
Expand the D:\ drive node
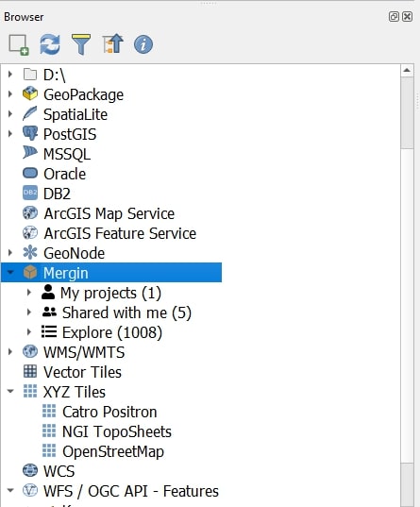(10, 75)
